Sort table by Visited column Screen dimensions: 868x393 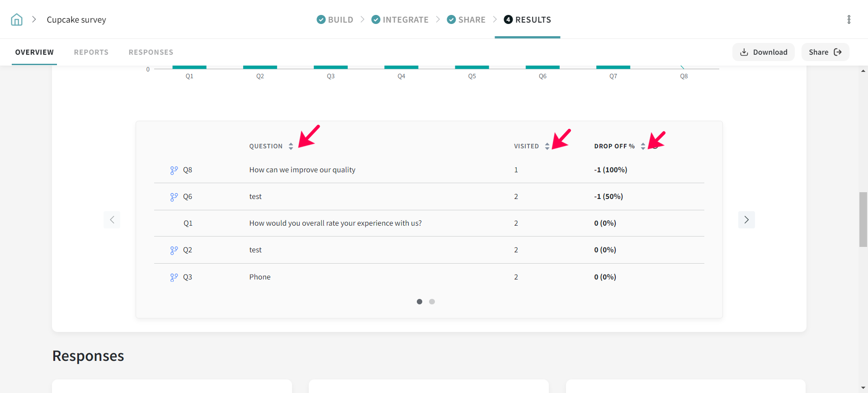point(547,146)
